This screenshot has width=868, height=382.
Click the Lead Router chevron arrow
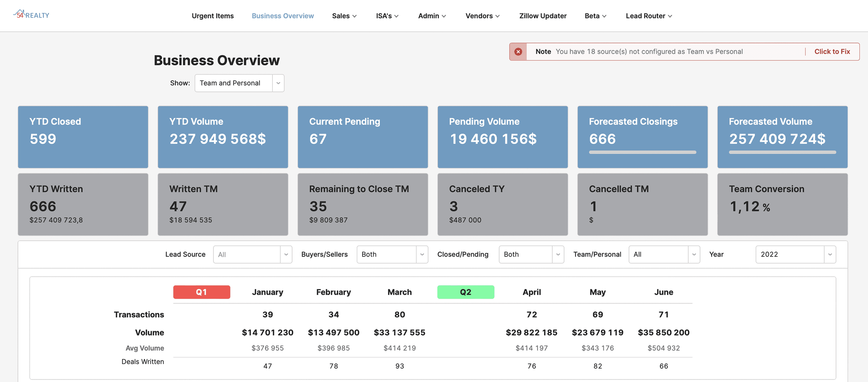click(670, 16)
